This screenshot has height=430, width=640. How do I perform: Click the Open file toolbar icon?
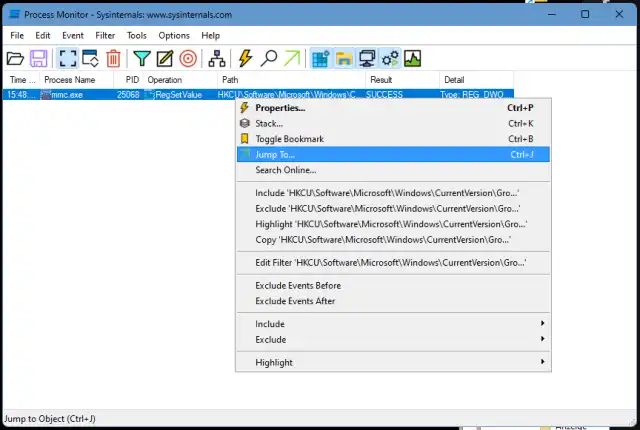(15, 59)
